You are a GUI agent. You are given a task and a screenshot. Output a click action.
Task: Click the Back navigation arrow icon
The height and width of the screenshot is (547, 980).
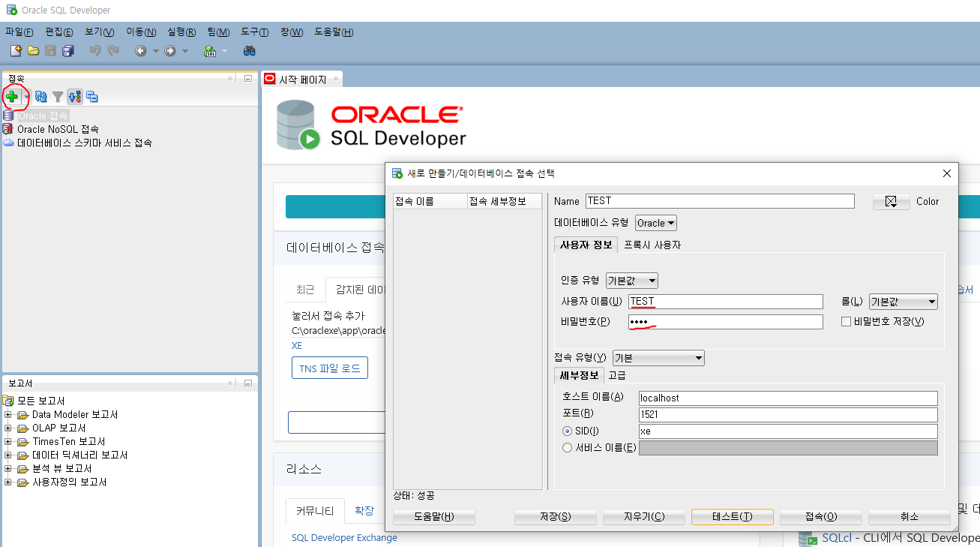pos(140,51)
